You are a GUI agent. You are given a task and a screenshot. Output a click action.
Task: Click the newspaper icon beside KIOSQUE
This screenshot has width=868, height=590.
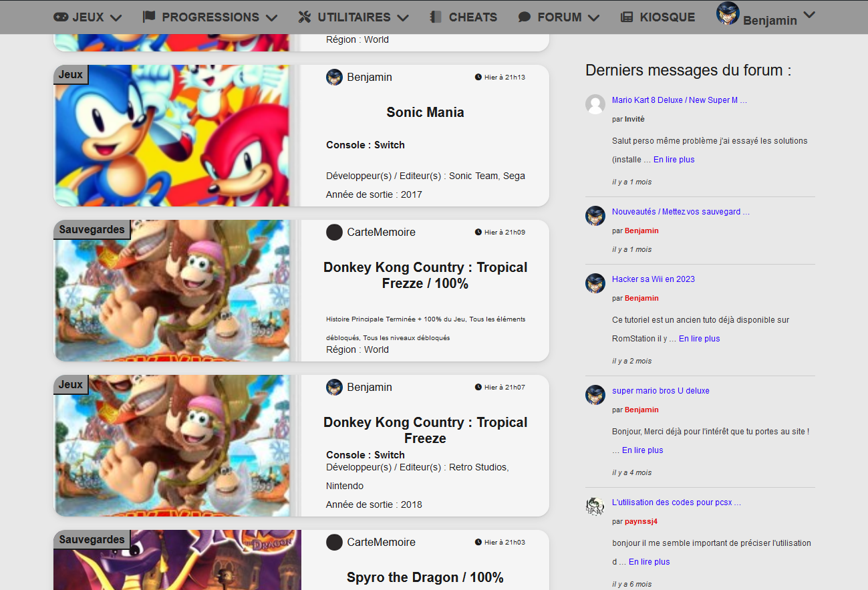[x=627, y=17]
